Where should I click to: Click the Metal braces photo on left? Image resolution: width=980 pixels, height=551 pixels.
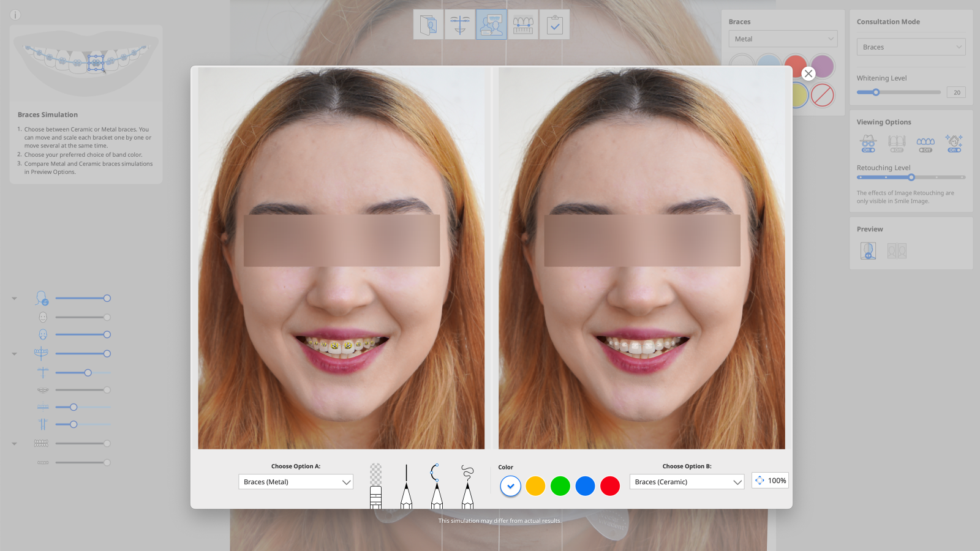point(341,258)
